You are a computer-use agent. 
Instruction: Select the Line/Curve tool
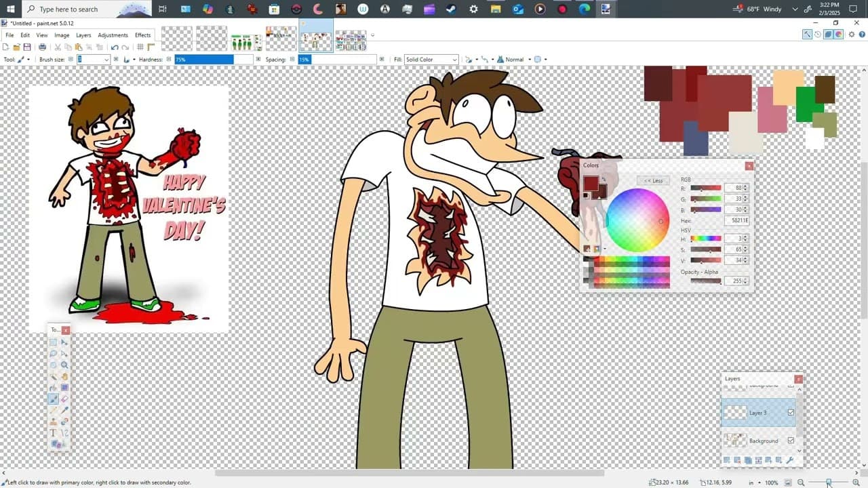64,433
